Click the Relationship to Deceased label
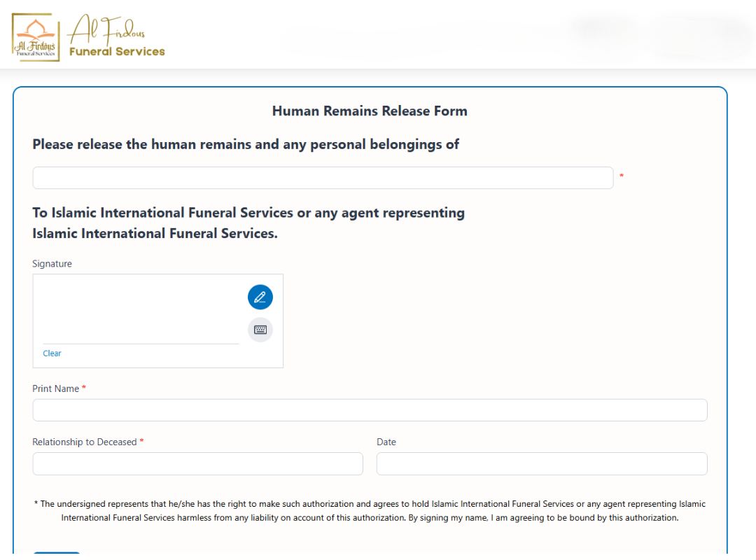Viewport: 756px width, 560px height. 85,442
